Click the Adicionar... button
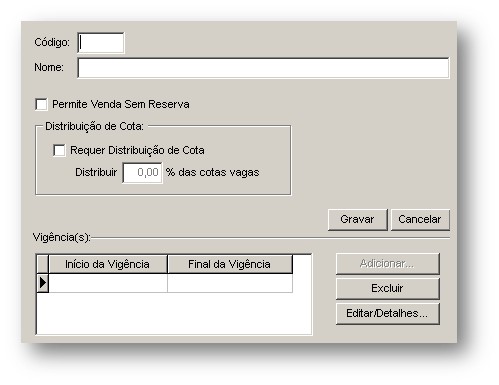 (388, 264)
